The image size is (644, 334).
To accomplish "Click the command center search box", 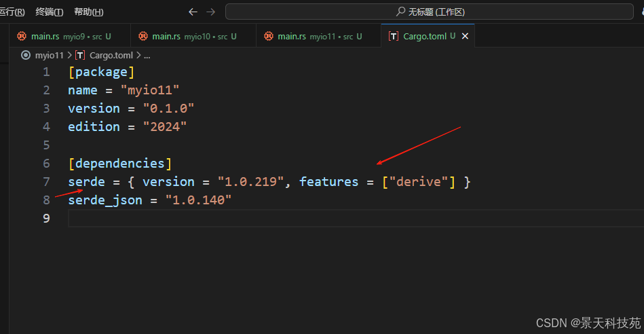I will [x=430, y=12].
